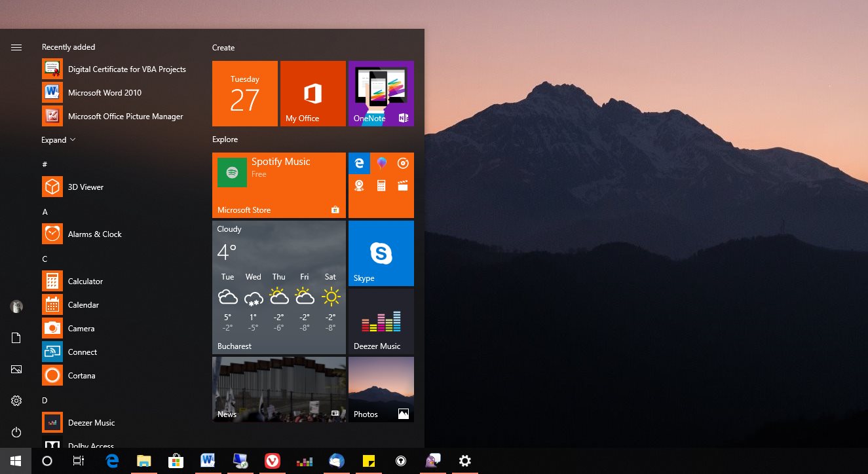Open the Power button options

click(x=16, y=432)
